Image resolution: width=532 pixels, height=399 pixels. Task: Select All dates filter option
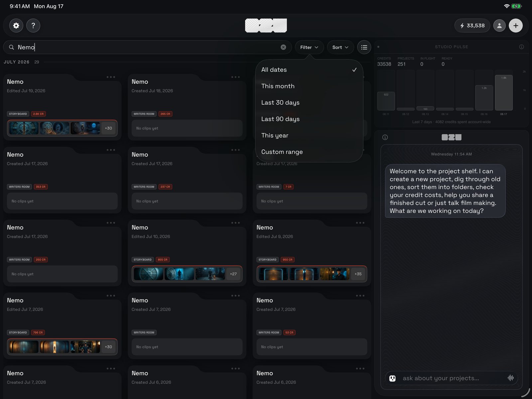coord(309,70)
